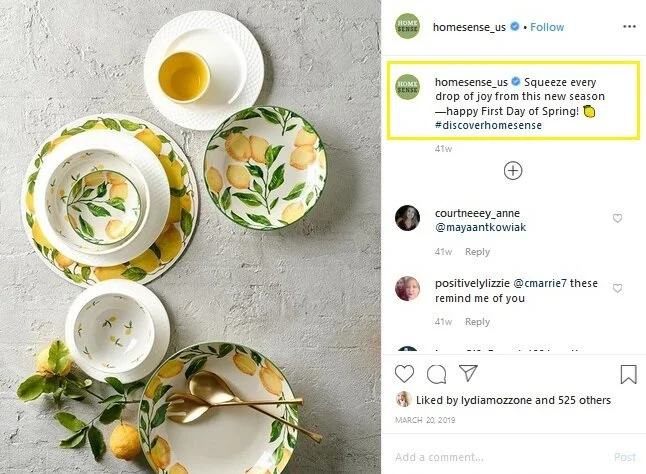The image size is (646, 474).
Task: View courtneeey_anne's profile picture
Action: point(407,218)
